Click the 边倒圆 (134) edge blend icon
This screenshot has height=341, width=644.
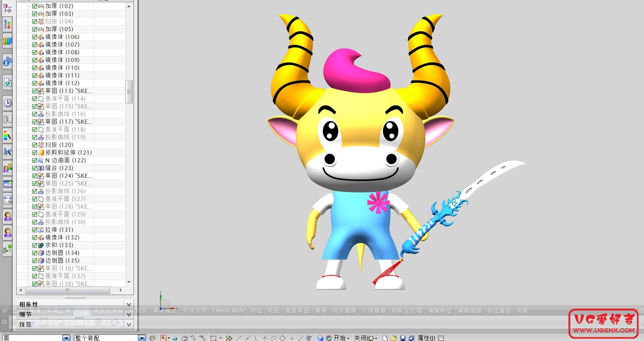[x=41, y=253]
